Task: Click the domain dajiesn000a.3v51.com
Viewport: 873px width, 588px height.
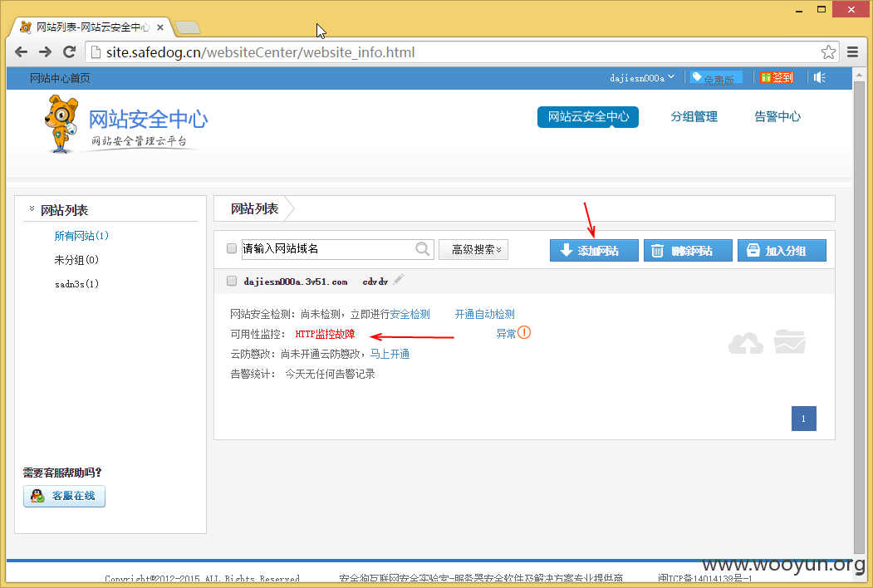Action: pos(295,282)
